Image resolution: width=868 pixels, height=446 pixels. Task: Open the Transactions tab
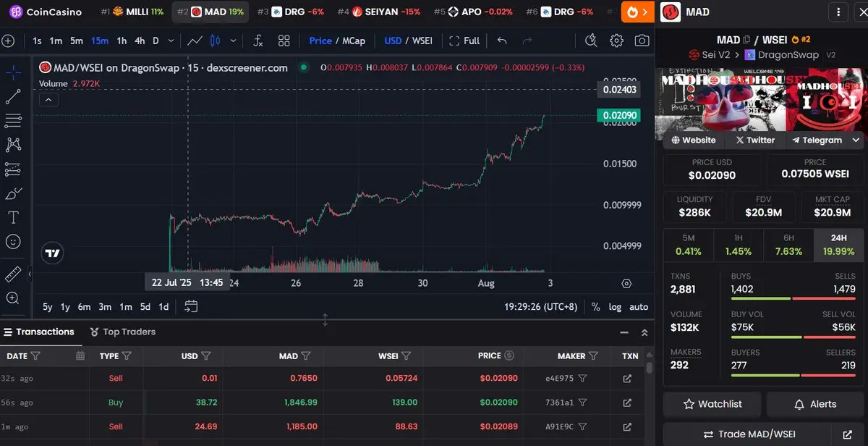click(x=39, y=332)
